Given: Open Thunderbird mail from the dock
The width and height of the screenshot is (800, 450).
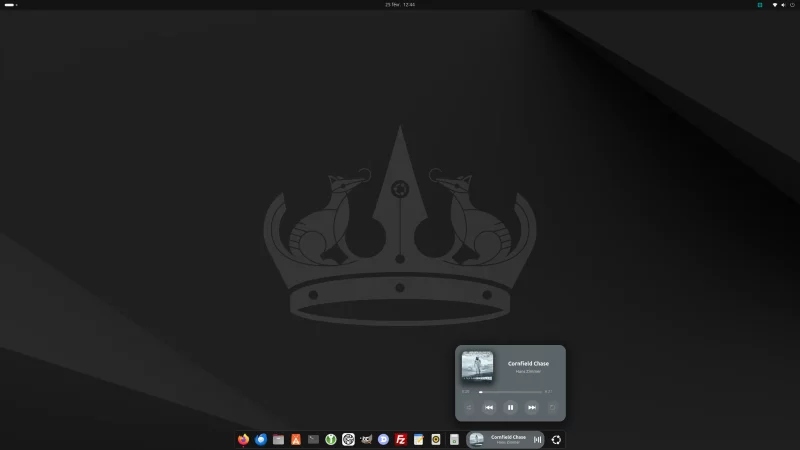Looking at the screenshot, I should click(261, 439).
